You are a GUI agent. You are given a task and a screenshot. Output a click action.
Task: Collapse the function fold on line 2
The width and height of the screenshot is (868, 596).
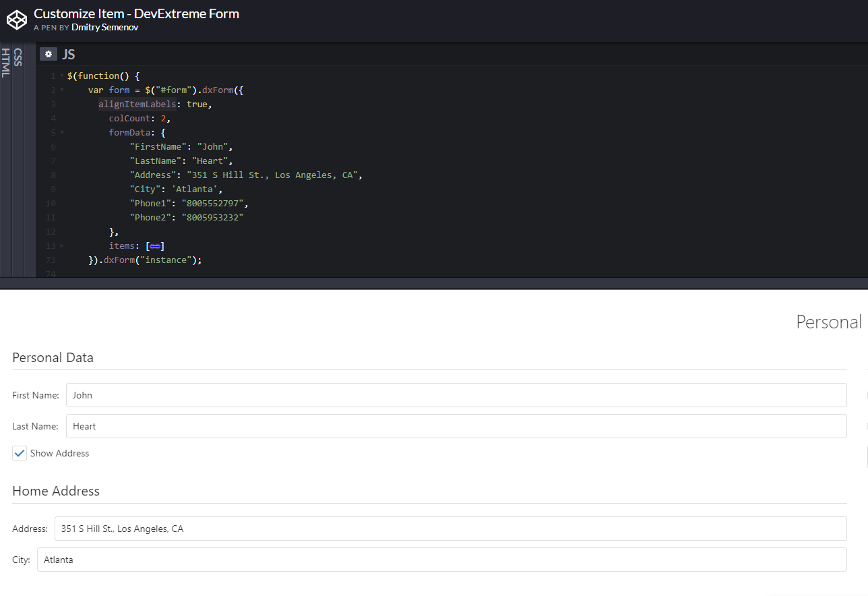tap(62, 90)
